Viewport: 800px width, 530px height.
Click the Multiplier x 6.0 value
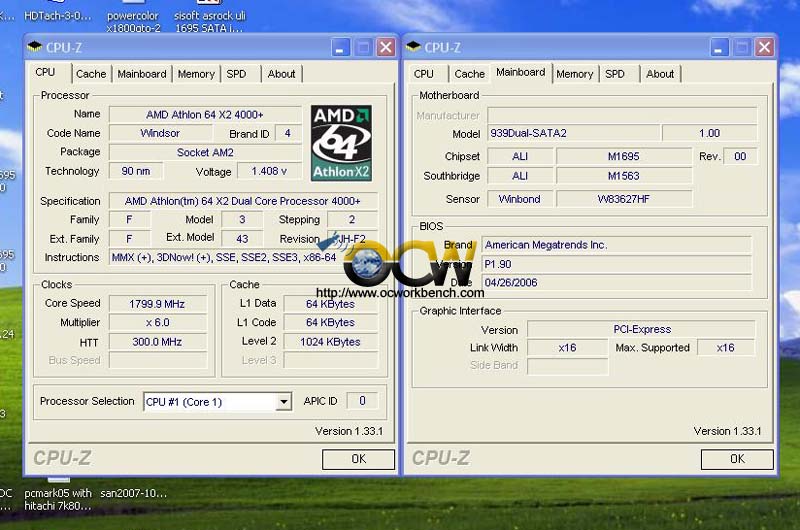click(x=157, y=323)
